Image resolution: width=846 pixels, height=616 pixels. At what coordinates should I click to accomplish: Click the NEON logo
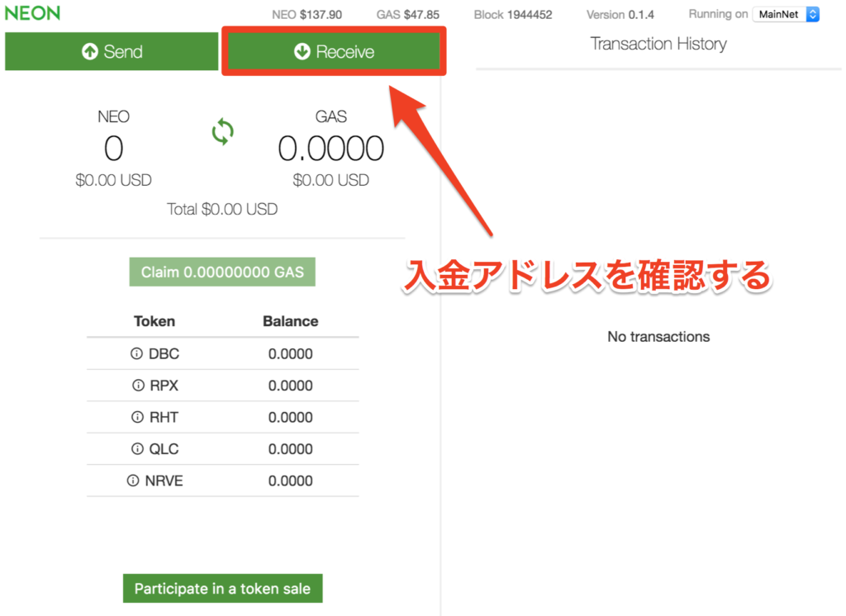[32, 13]
